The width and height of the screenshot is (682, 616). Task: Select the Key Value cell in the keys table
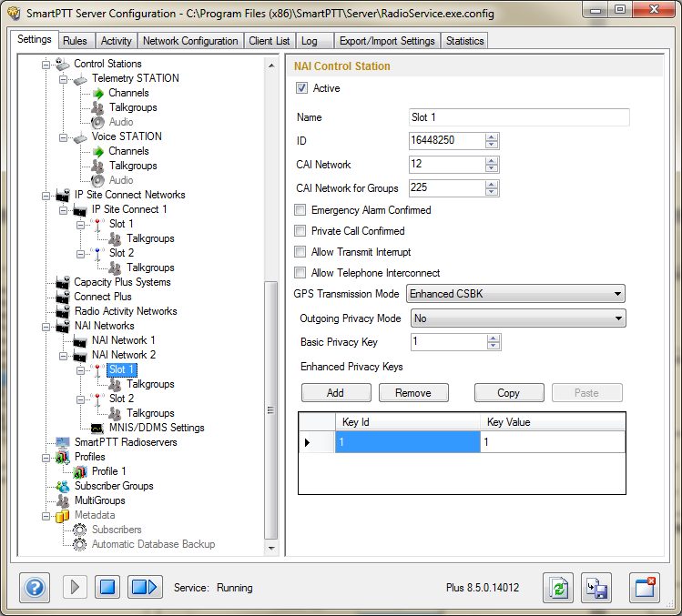click(x=553, y=442)
